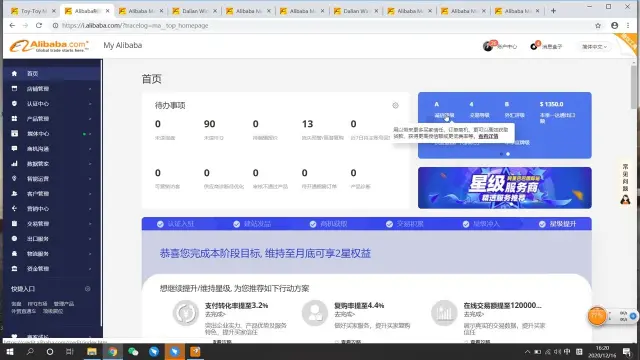This screenshot has width=640, height=360.
Task: Expand the 店铺管理 menu chevron
Action: [90, 89]
